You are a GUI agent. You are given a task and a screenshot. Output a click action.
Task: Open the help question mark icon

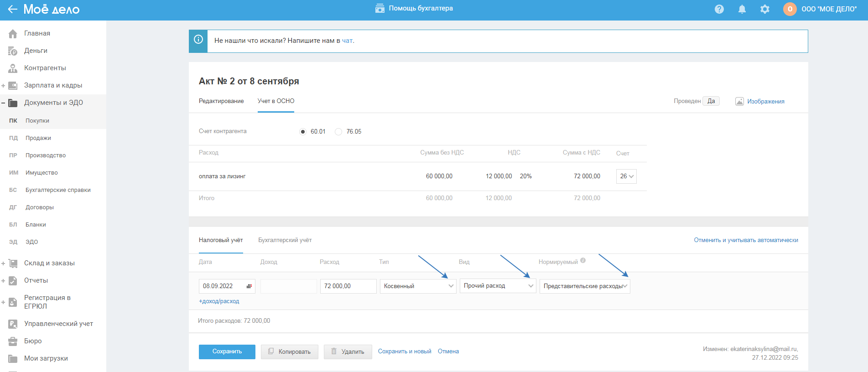click(x=719, y=9)
